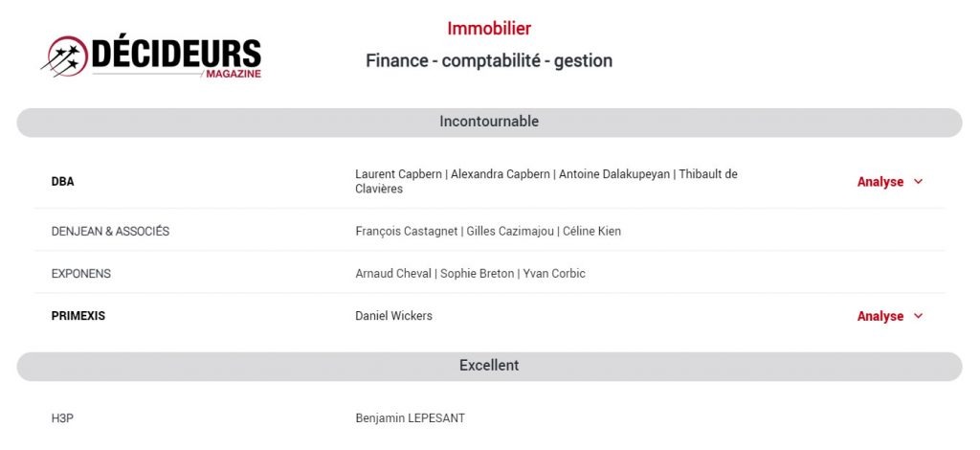Click the Finance - comptabilité - gestion title
Image resolution: width=980 pixels, height=450 pixels.
(x=489, y=61)
